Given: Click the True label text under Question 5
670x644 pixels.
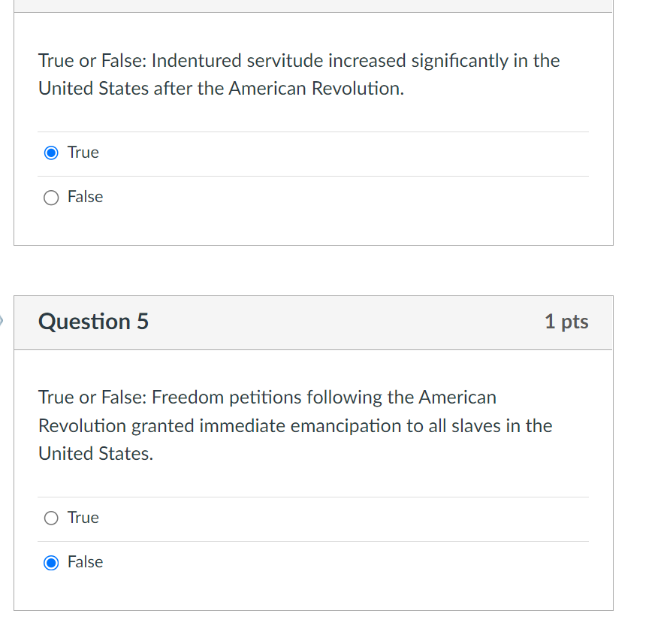Looking at the screenshot, I should click(85, 517).
